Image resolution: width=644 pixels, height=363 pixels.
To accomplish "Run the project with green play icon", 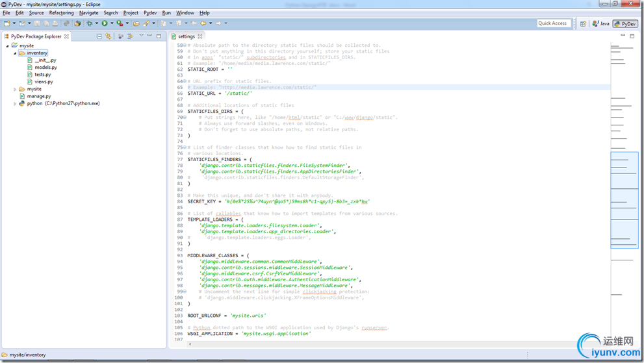I will coord(105,23).
